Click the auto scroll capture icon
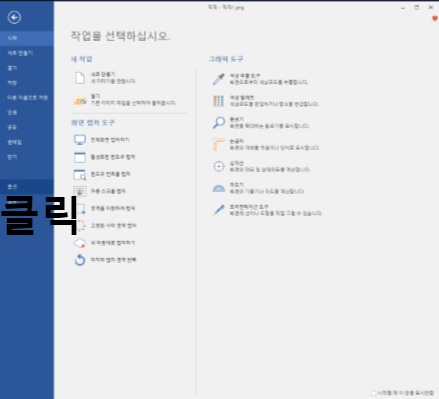Screen dimensions: 439x399 (x=80, y=191)
